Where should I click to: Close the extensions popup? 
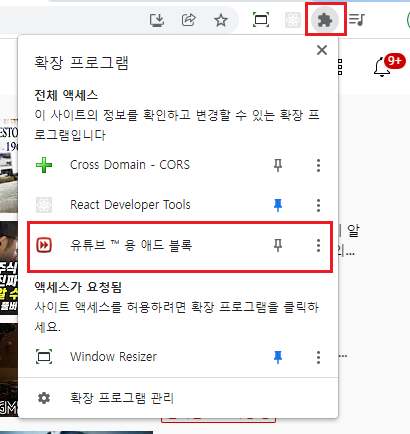pos(322,50)
